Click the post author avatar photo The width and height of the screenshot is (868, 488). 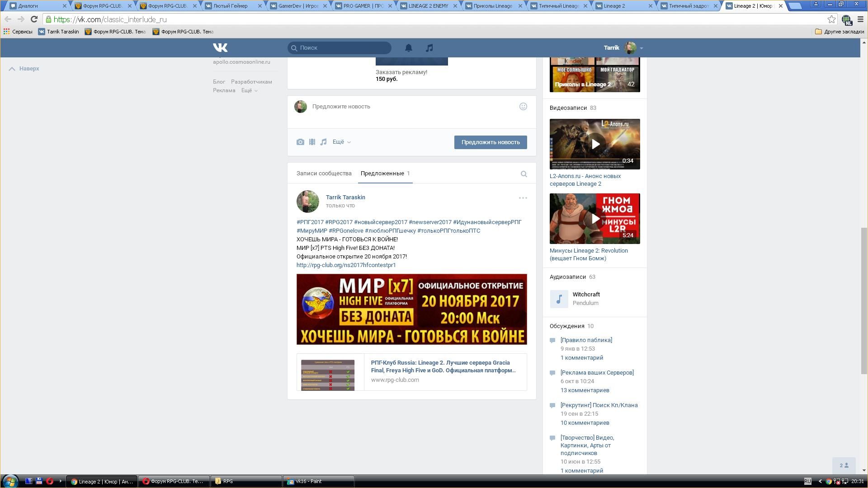pos(308,202)
